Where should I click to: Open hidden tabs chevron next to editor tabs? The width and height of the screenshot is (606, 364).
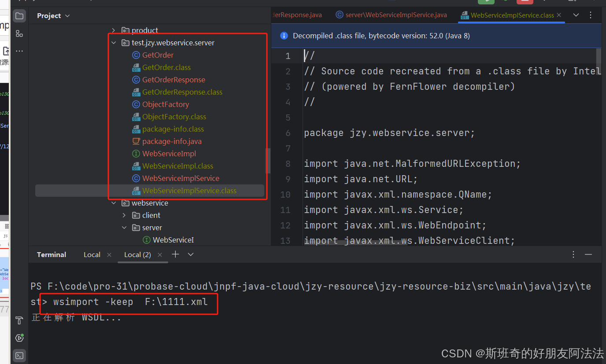(x=576, y=15)
